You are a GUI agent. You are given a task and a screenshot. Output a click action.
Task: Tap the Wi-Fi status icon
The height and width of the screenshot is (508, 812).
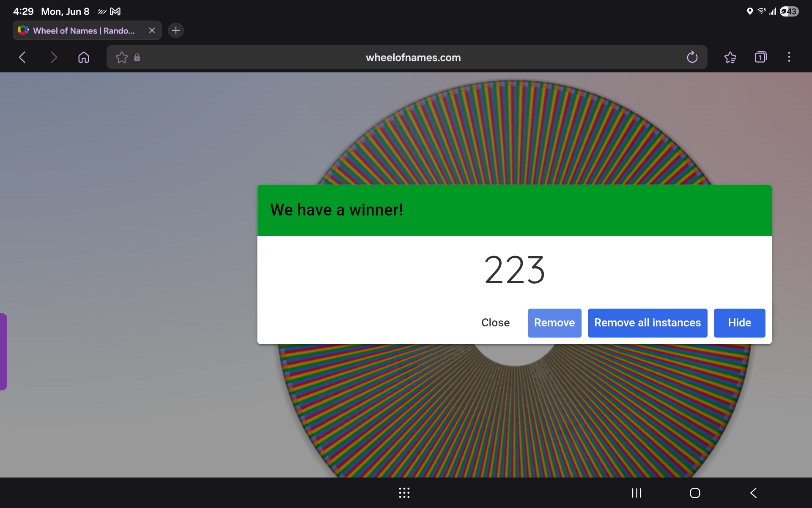[x=761, y=11]
